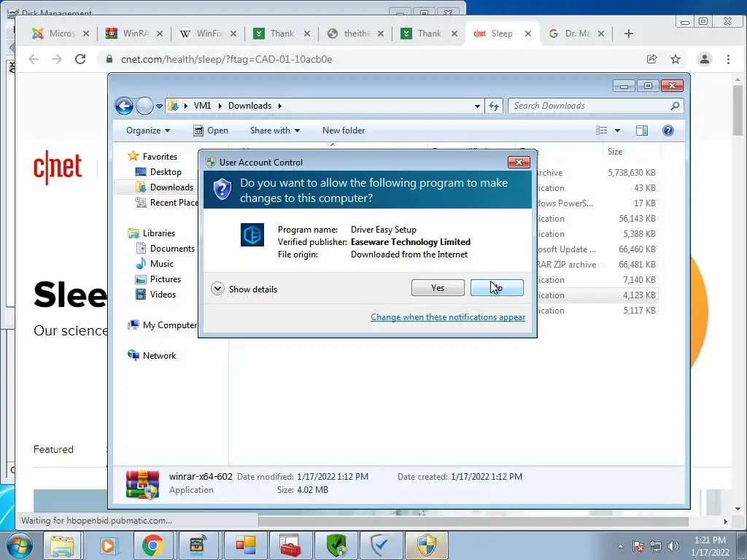This screenshot has width=747, height=560.
Task: Click the CNET logo on the page
Action: point(58,167)
